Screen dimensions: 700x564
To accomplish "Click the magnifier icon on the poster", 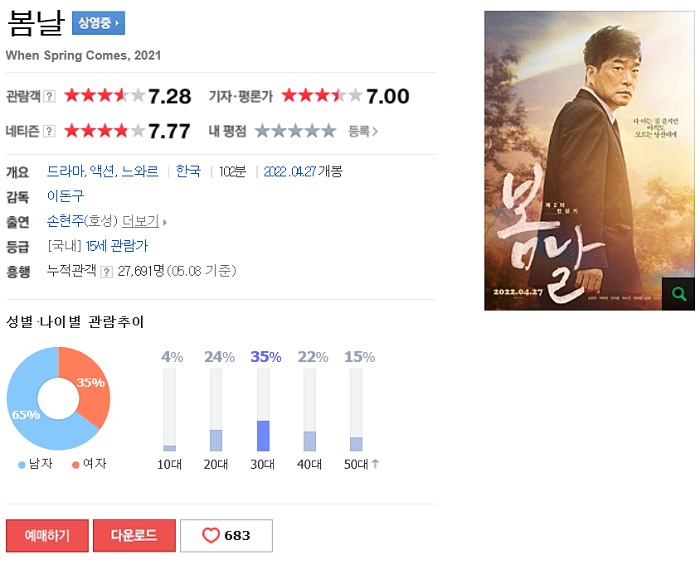I will click(x=678, y=294).
